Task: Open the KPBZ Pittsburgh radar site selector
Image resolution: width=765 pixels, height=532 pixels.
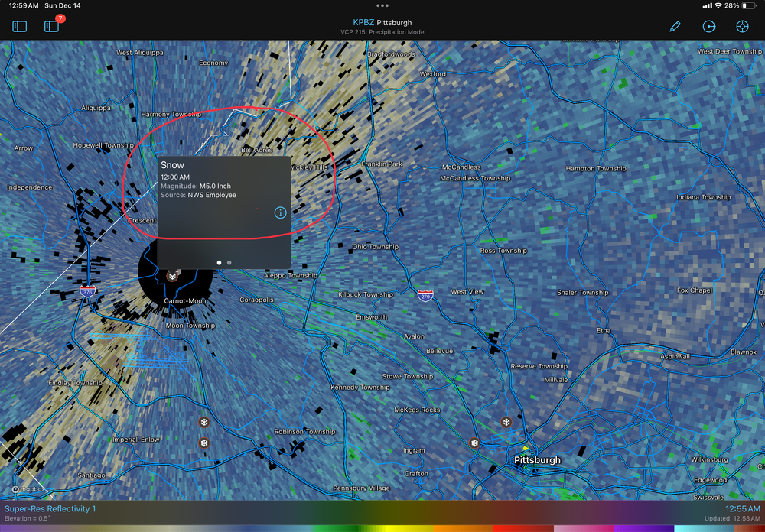Action: point(382,22)
